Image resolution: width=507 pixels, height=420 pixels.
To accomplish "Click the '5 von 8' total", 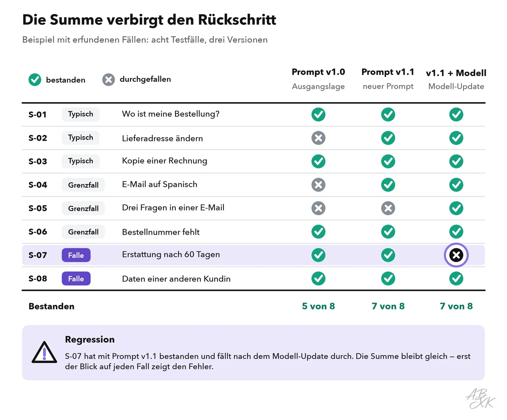I will coord(319,306).
